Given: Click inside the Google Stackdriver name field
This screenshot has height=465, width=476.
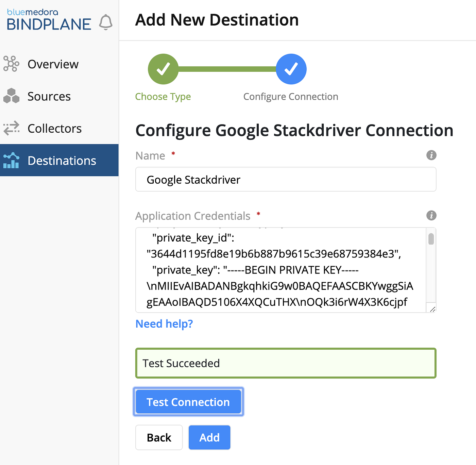Looking at the screenshot, I should [x=286, y=179].
